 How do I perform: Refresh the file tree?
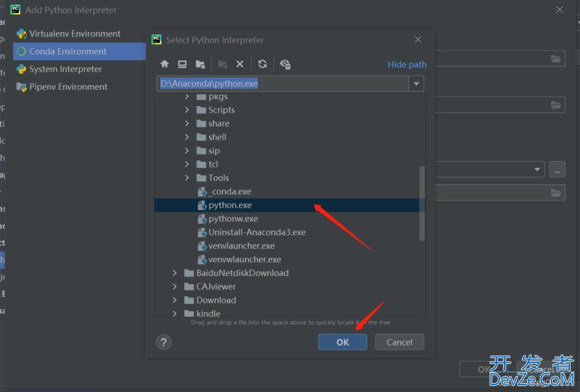click(x=263, y=64)
